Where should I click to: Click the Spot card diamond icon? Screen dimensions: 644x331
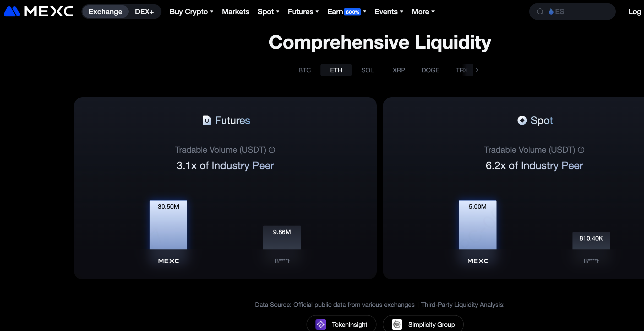[522, 120]
